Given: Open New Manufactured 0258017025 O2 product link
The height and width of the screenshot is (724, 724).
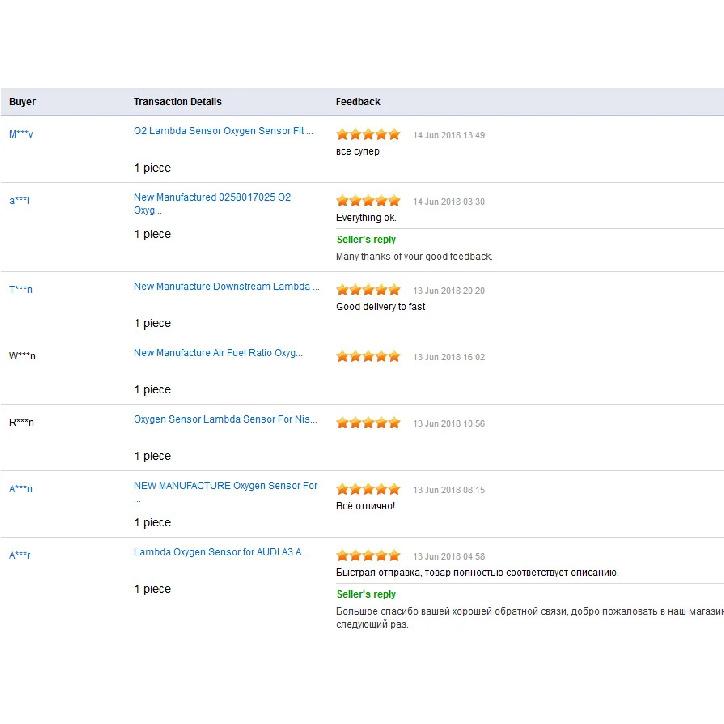Looking at the screenshot, I should tap(212, 204).
